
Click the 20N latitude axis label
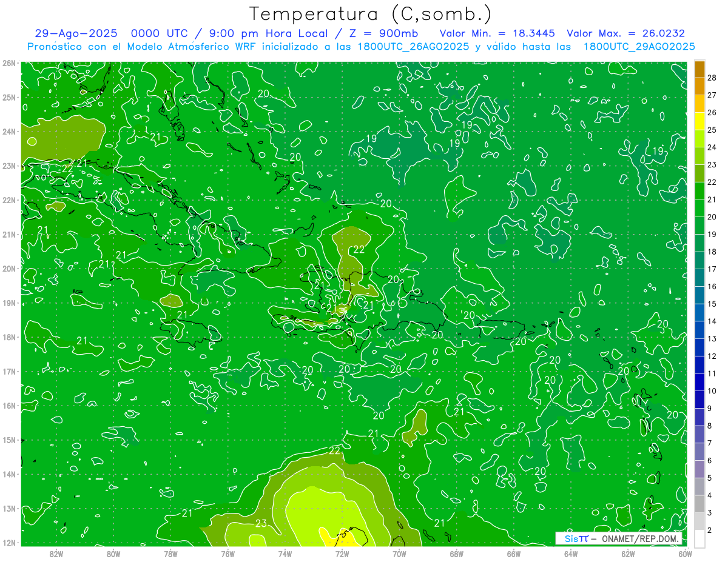click(9, 268)
